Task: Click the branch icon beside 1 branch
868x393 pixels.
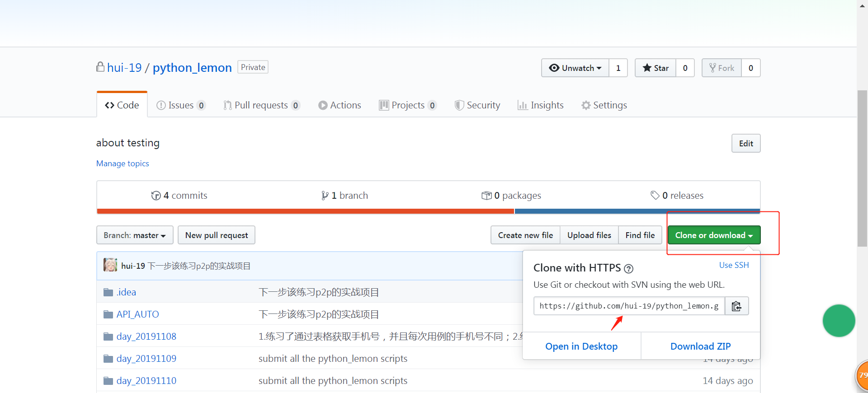Action: 325,196
